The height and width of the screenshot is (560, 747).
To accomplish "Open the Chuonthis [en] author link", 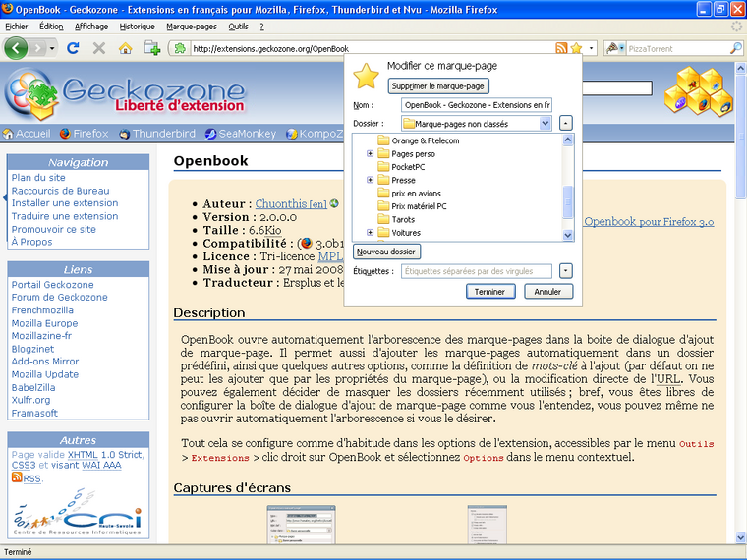I will (291, 203).
